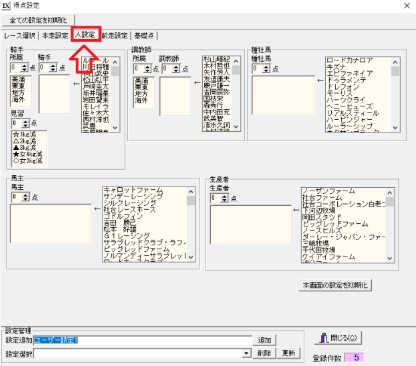Viewport: 416px width, 366px height.
Task: Select 栗東 in jockey 所属 list
Action: 18,86
